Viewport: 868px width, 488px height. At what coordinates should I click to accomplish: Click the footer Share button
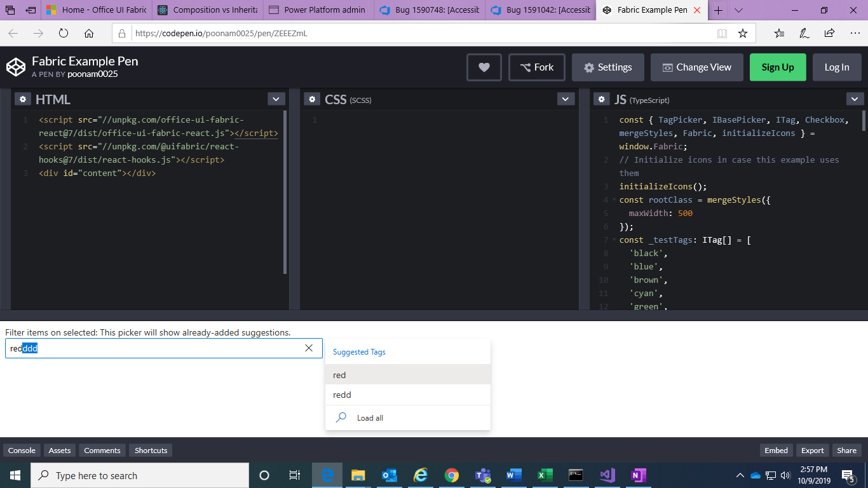pyautogui.click(x=846, y=451)
